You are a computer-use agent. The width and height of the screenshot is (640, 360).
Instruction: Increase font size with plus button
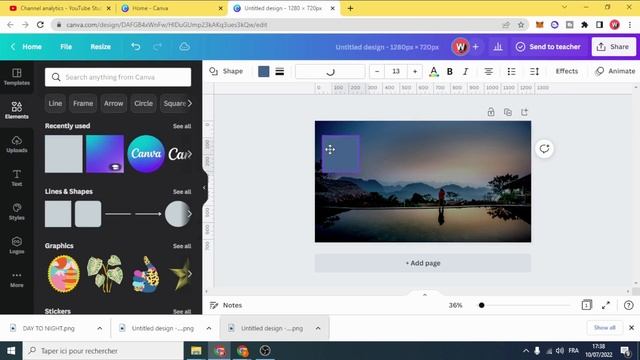click(415, 71)
